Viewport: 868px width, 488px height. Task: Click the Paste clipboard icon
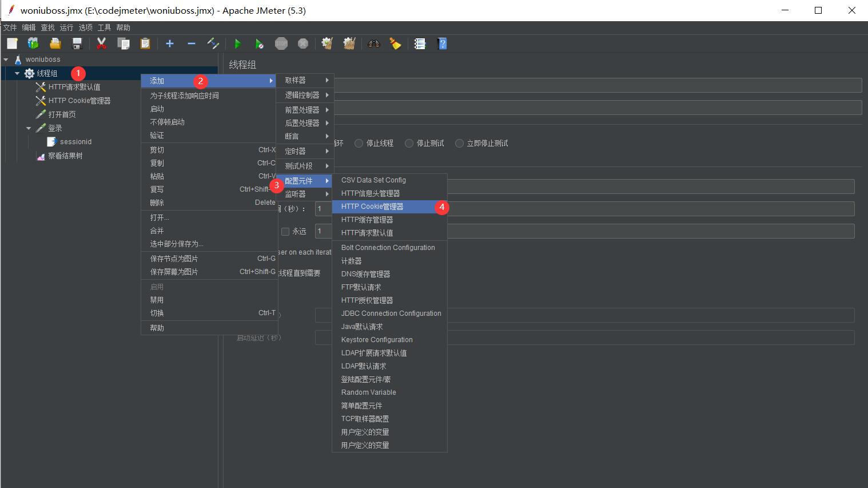click(x=145, y=43)
